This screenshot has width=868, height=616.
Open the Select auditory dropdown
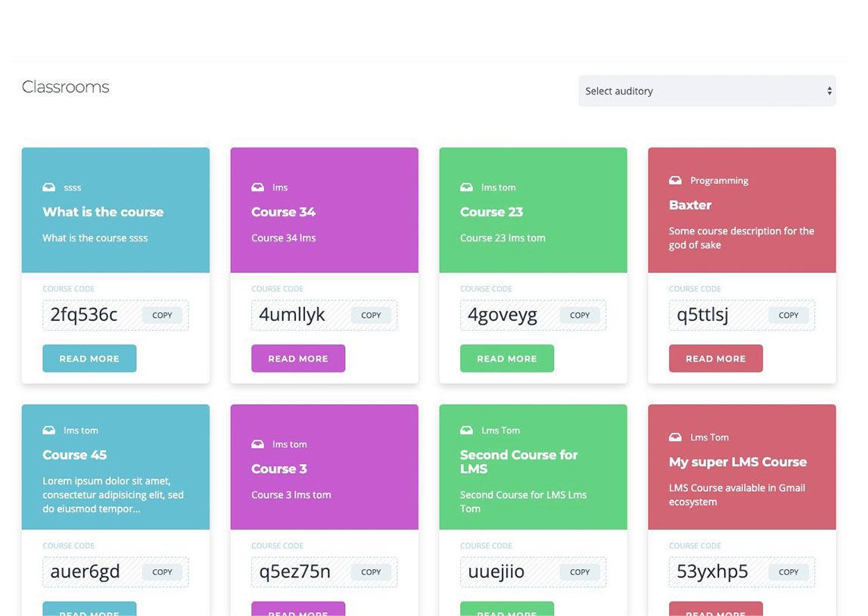click(707, 91)
